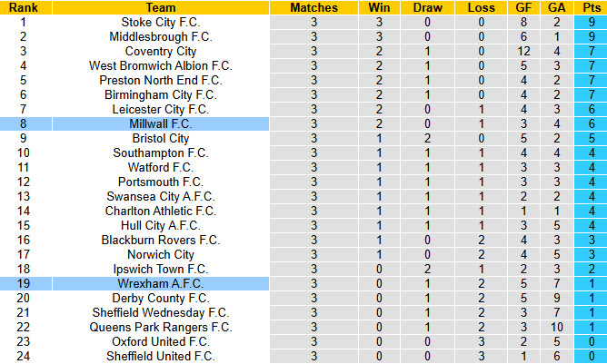Image resolution: width=607 pixels, height=364 pixels.
Task: Click the GF column header
Action: (524, 7)
